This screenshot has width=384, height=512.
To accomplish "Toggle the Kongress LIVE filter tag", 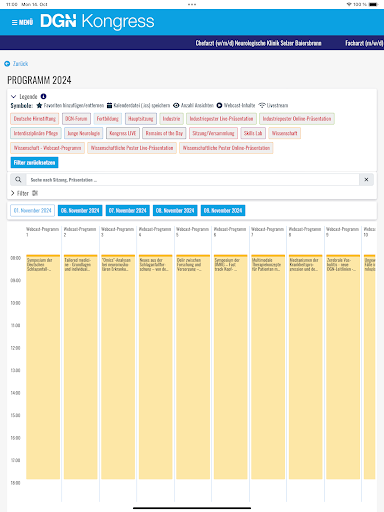I will click(x=123, y=133).
